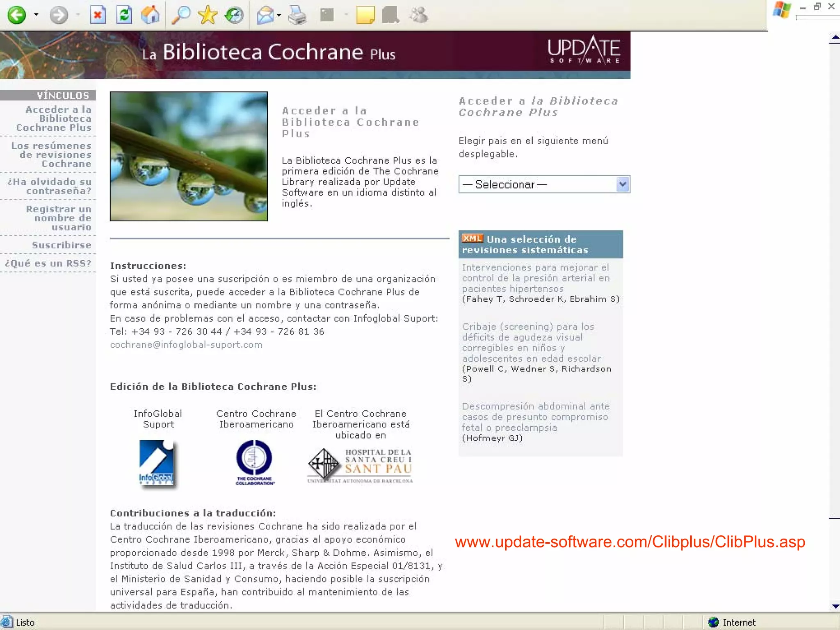Click the Listo status bar page icon
Screen dimensions: 840x630
pyautogui.click(x=7, y=622)
